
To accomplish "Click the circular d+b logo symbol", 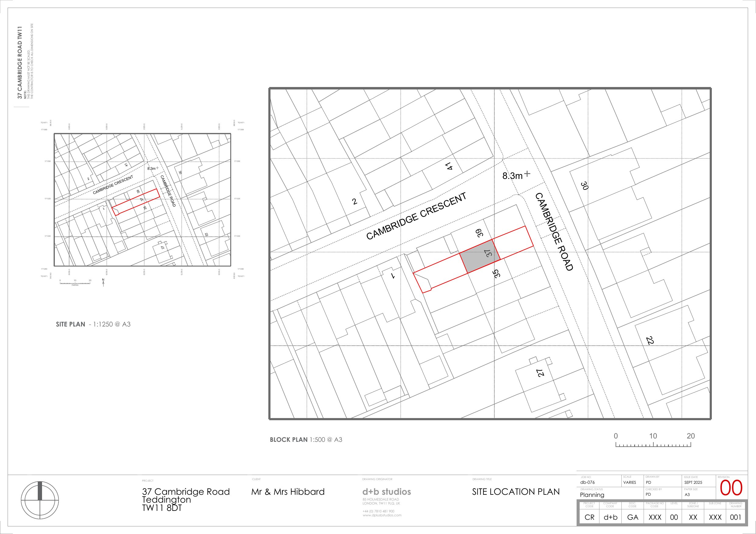I will tap(40, 500).
